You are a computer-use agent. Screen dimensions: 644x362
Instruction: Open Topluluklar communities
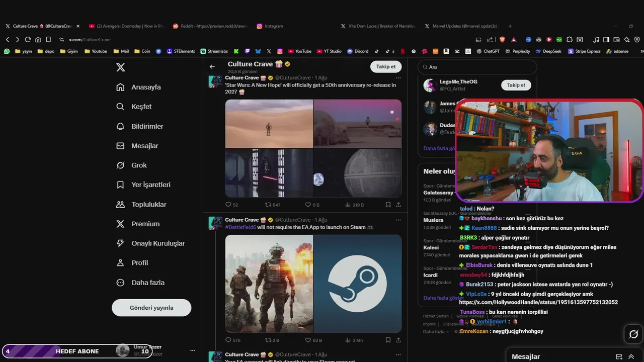(141, 204)
